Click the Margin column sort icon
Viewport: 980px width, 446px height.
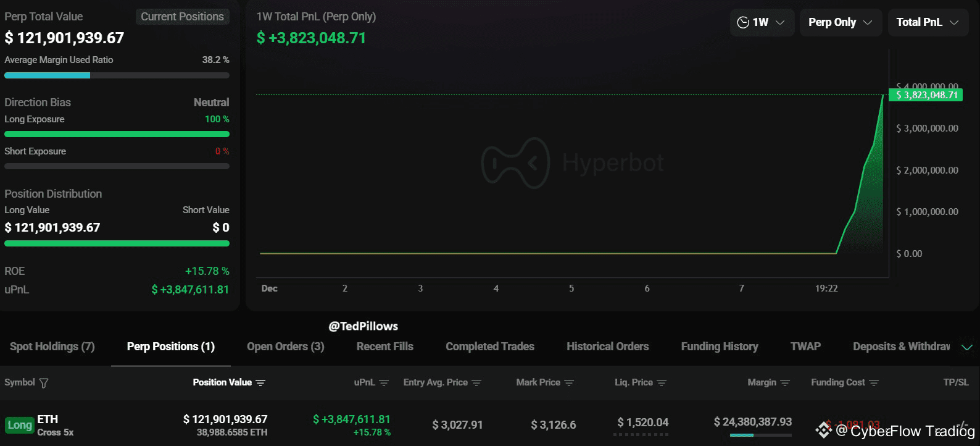pyautogui.click(x=785, y=383)
